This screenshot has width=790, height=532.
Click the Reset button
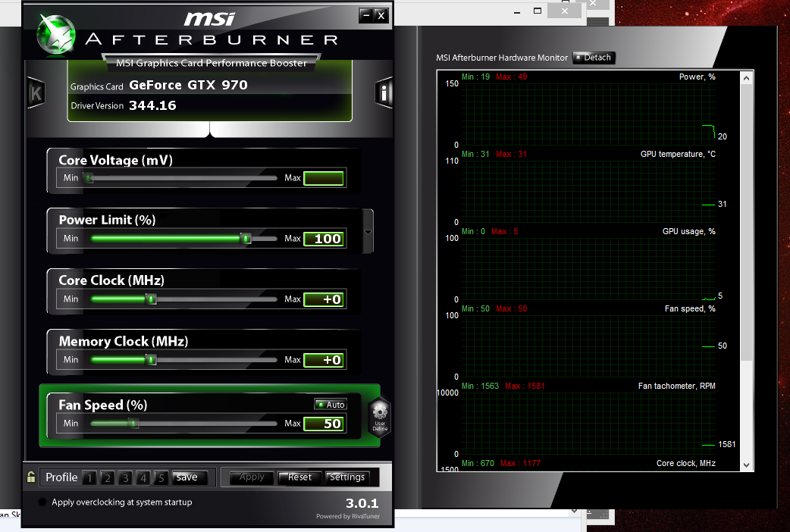pyautogui.click(x=299, y=477)
